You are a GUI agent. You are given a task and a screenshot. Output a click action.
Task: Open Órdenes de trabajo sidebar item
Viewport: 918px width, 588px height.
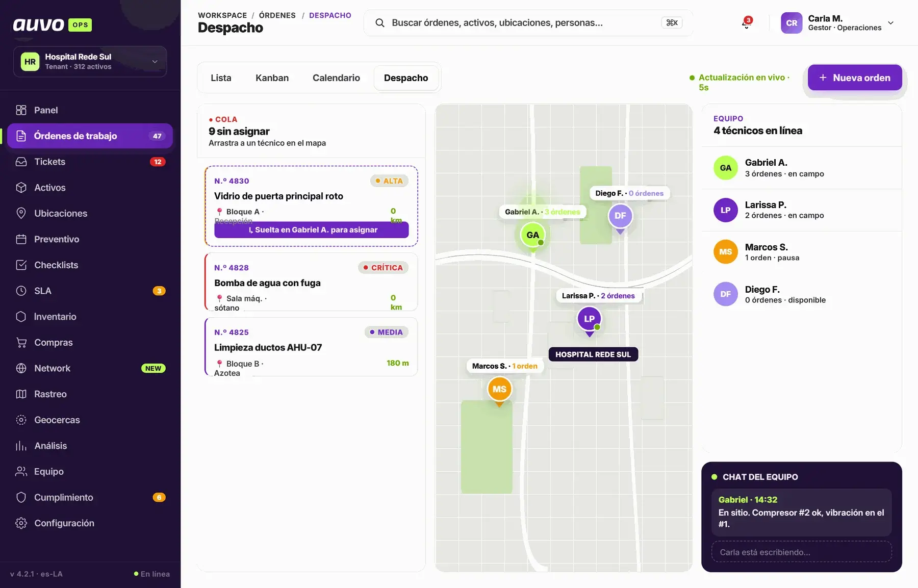click(x=90, y=136)
